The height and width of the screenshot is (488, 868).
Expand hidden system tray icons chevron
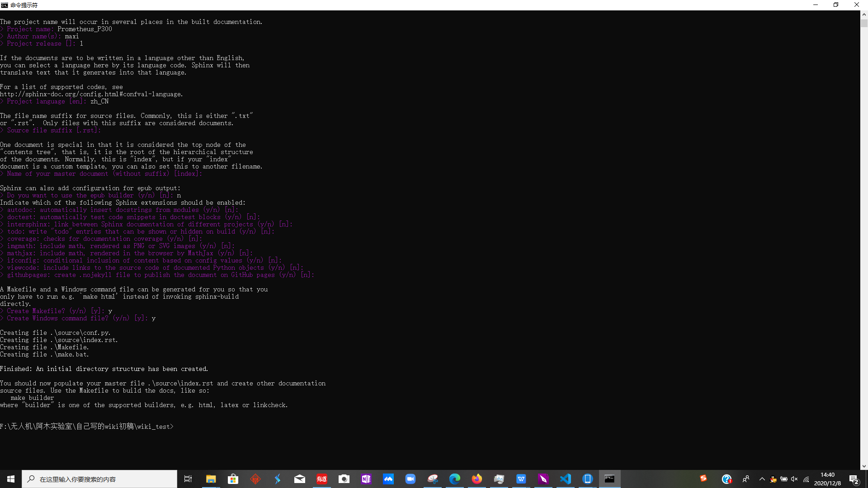[762, 479]
